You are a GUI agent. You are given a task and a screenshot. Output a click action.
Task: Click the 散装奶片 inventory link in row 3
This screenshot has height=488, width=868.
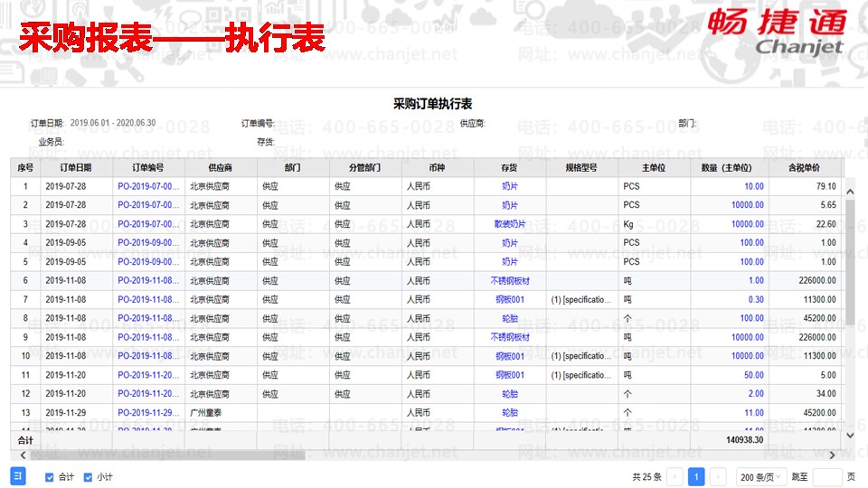[509, 224]
